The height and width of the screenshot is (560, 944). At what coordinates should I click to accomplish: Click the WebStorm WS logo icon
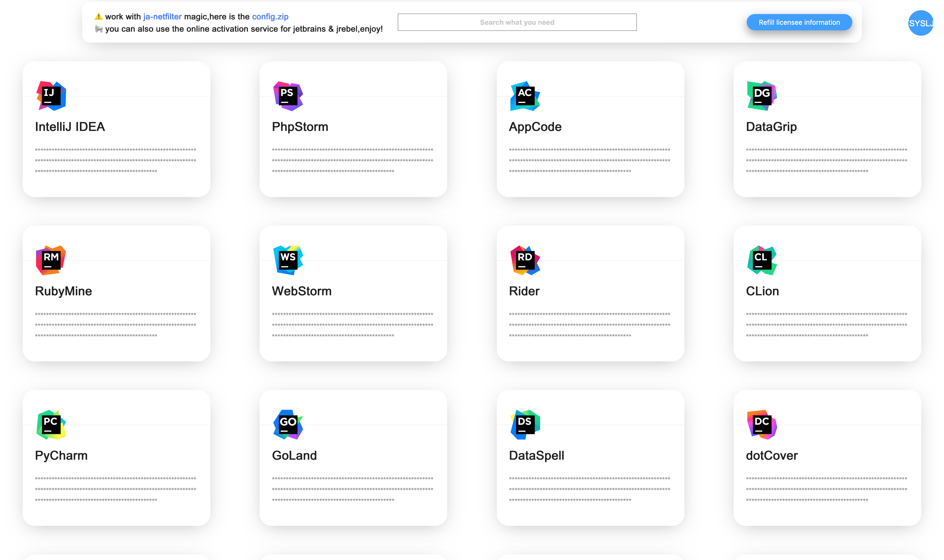[x=288, y=260]
